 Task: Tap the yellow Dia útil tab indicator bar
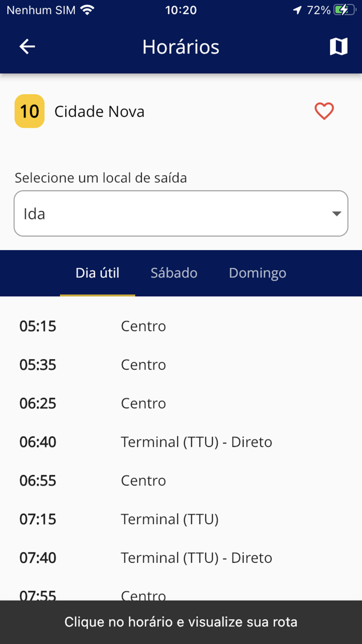point(97,295)
